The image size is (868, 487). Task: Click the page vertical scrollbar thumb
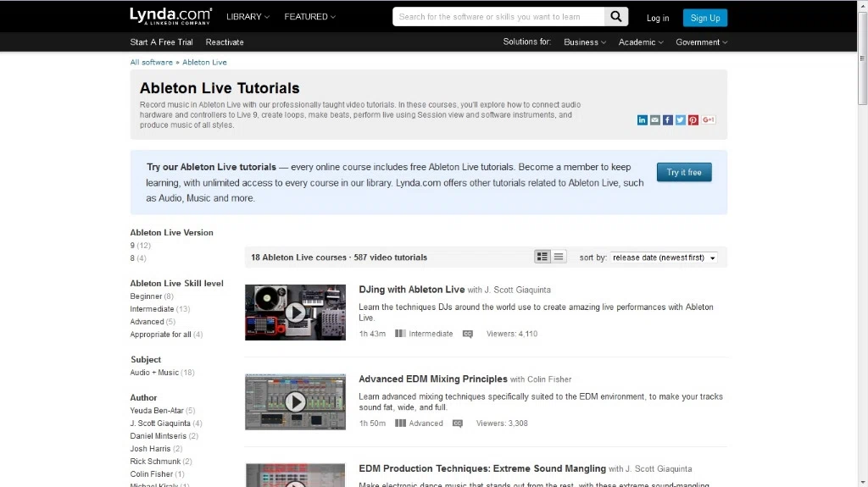tap(862, 58)
